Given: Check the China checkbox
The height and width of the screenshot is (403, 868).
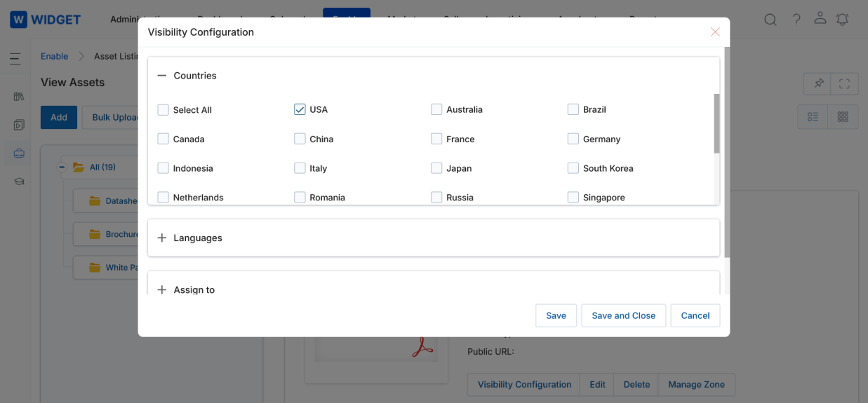Looking at the screenshot, I should (x=300, y=139).
